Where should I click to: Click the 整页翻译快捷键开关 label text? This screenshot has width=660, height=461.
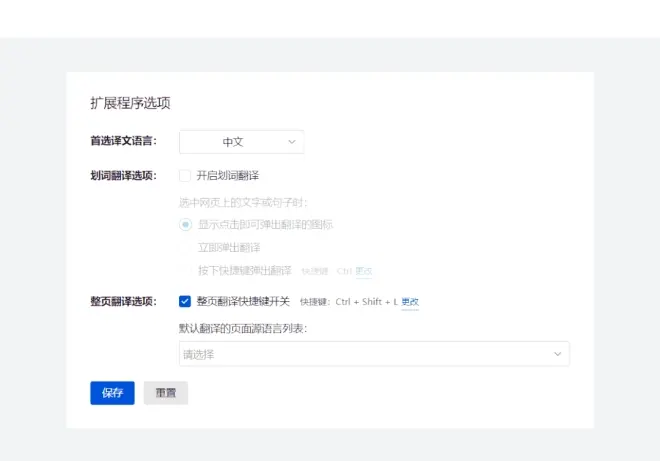point(243,301)
